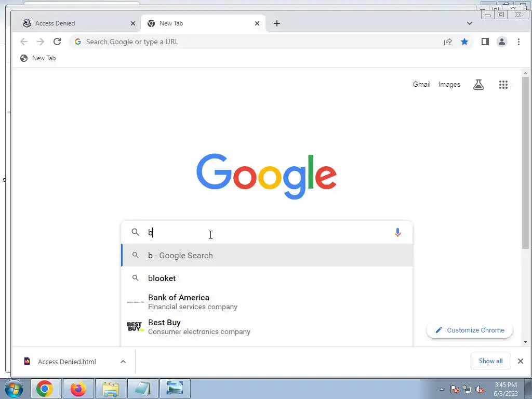
Task: Open the profile avatar menu
Action: point(502,42)
